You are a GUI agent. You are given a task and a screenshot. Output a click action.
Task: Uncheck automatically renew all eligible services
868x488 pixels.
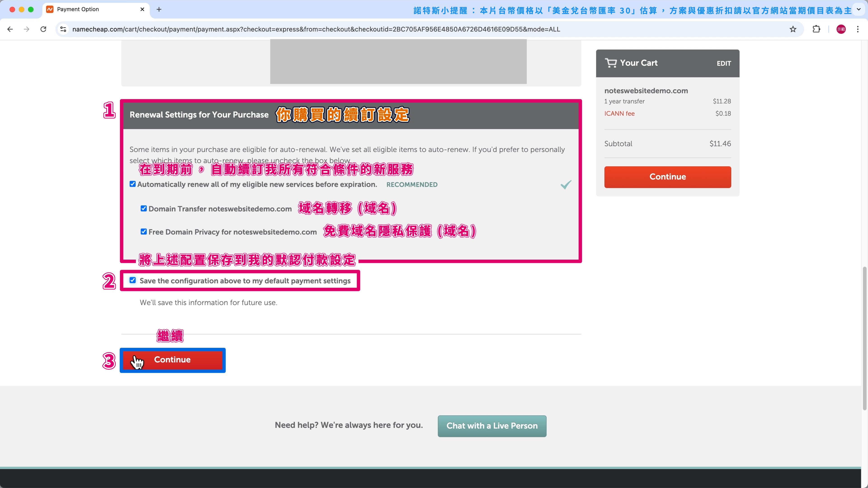(x=133, y=184)
